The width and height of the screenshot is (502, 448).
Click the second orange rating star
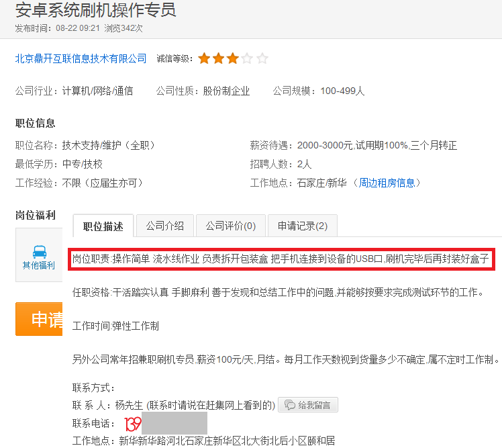[218, 58]
